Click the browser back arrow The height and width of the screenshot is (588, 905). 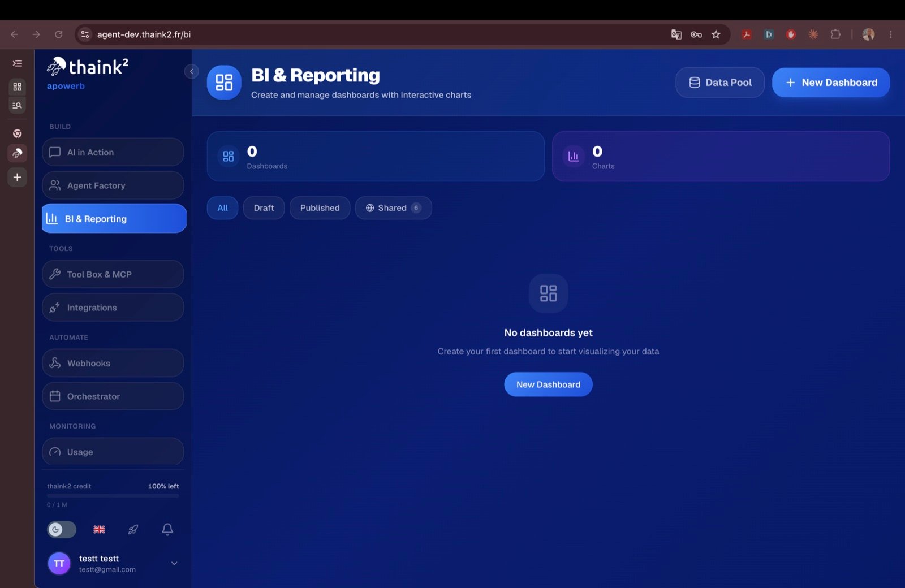(15, 34)
